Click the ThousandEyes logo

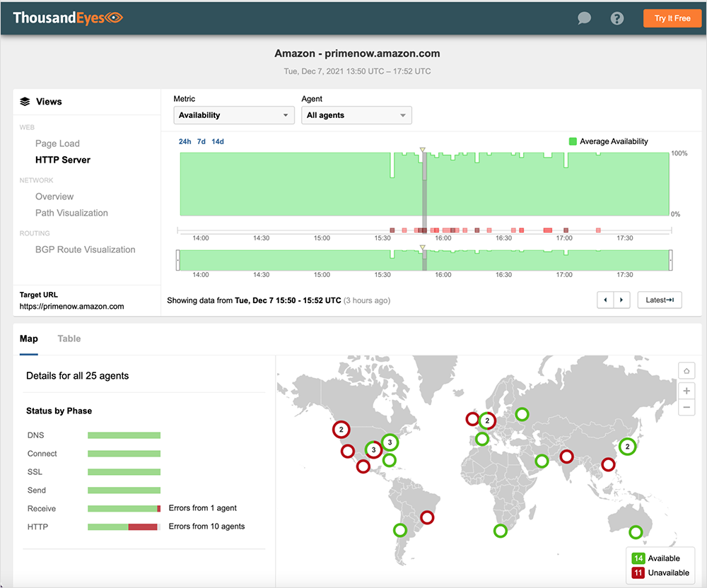click(x=68, y=18)
